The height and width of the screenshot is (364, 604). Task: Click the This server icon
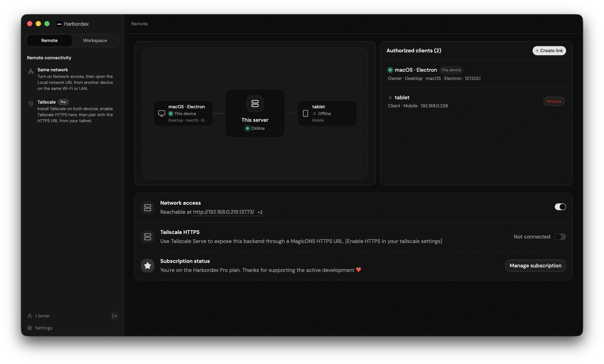pyautogui.click(x=255, y=103)
